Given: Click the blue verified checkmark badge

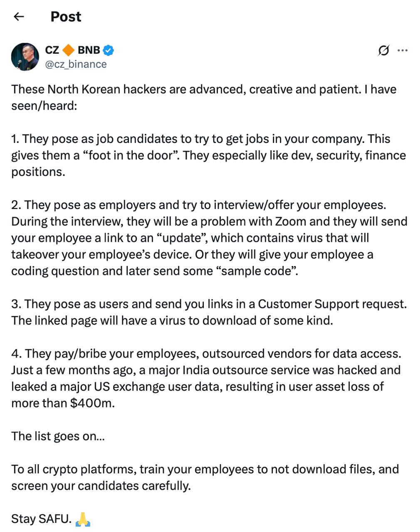Looking at the screenshot, I should 109,50.
